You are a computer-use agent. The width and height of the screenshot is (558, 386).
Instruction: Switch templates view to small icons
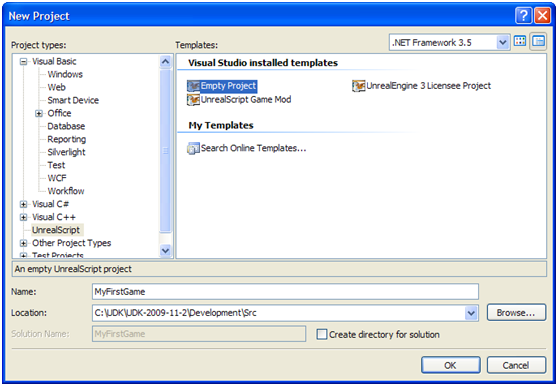pyautogui.click(x=538, y=42)
